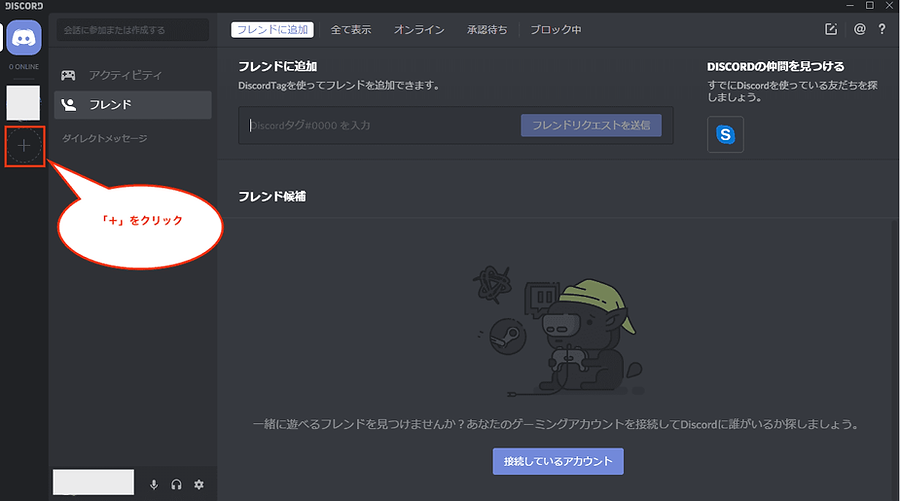
Task: Select the white server thumbnail in sidebar
Action: pyautogui.click(x=23, y=103)
